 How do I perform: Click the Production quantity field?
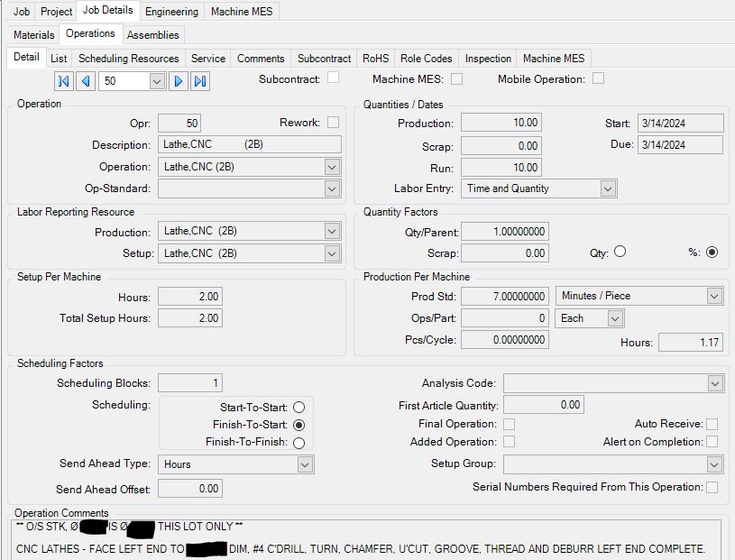pyautogui.click(x=501, y=123)
